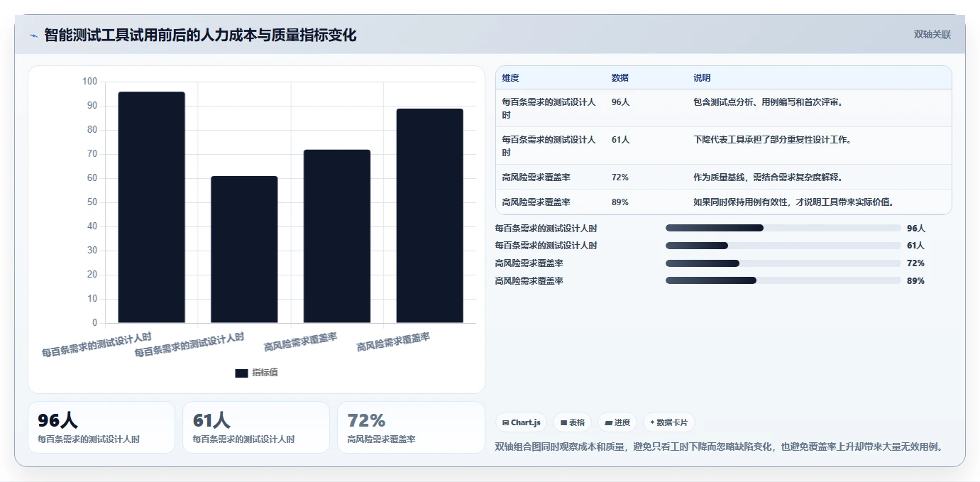Select the Chart.js chip
980x482 pixels.
[522, 422]
